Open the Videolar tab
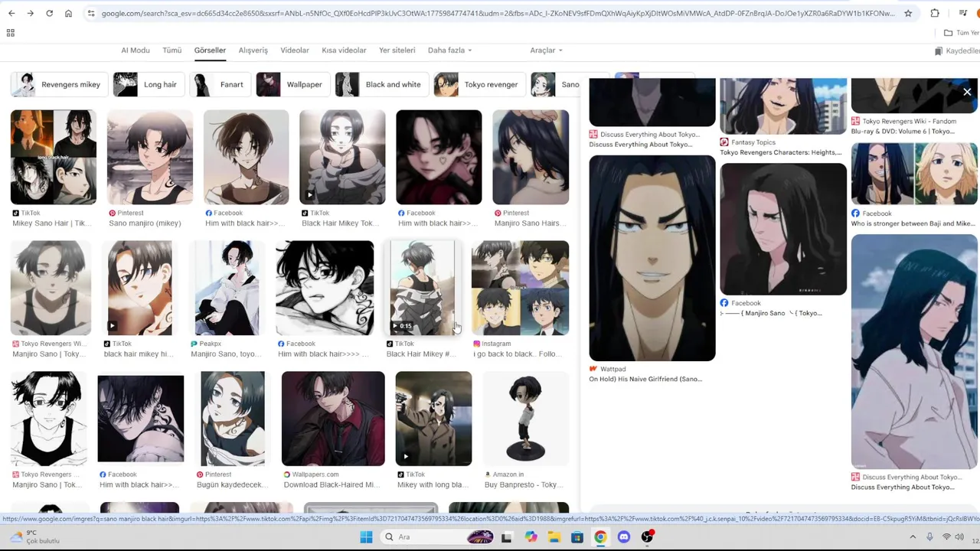 pyautogui.click(x=295, y=50)
